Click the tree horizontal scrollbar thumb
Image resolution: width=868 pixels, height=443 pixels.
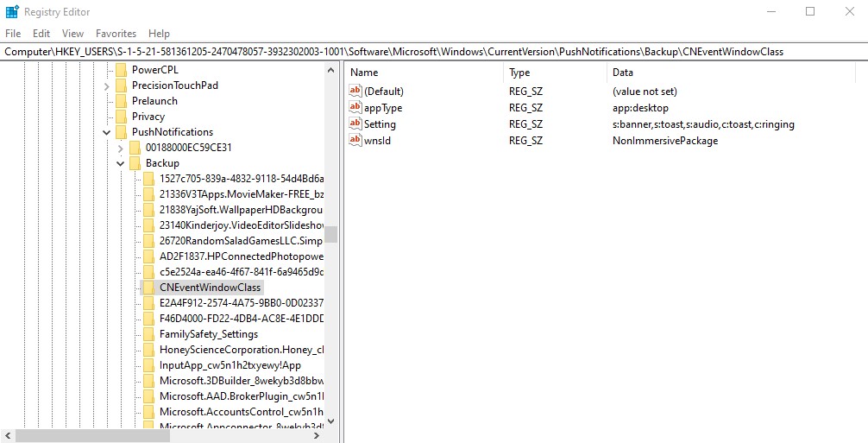pos(92,436)
